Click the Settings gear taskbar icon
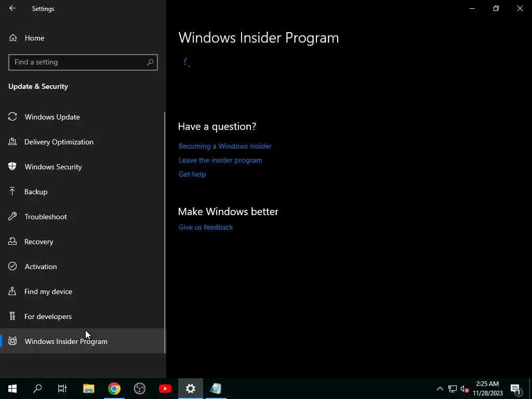The width and height of the screenshot is (532, 399). pos(190,389)
